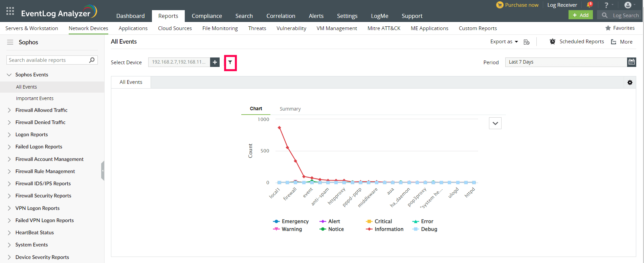
Task: Expand Firewall Rule Management group
Action: coord(9,171)
